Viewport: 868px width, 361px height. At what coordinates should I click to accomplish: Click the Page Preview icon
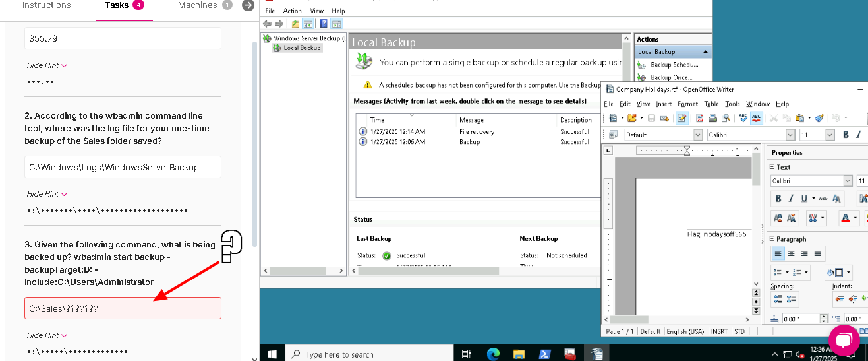[x=724, y=118]
